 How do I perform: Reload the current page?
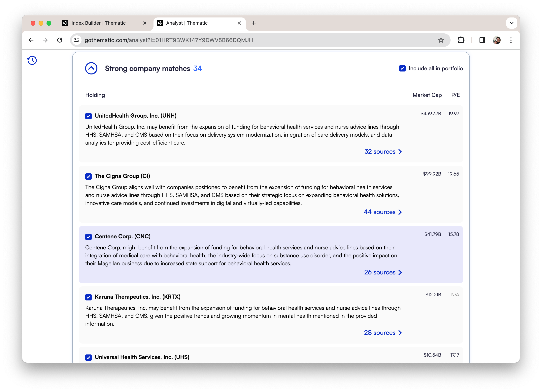tap(60, 40)
